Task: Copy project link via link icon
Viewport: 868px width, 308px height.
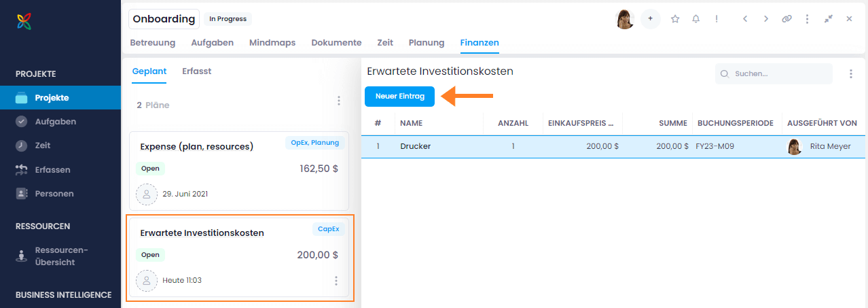Action: [x=787, y=19]
